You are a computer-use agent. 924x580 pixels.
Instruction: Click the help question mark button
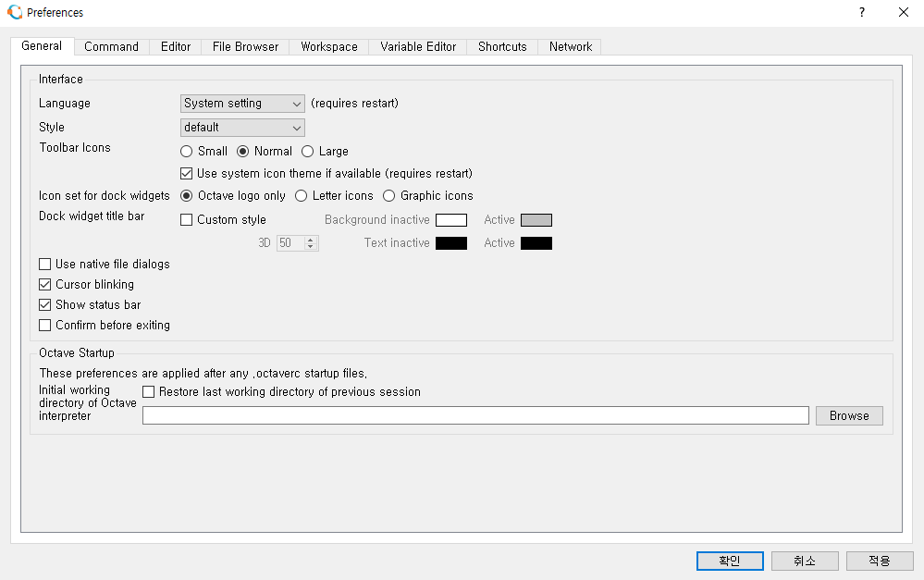coord(861,12)
